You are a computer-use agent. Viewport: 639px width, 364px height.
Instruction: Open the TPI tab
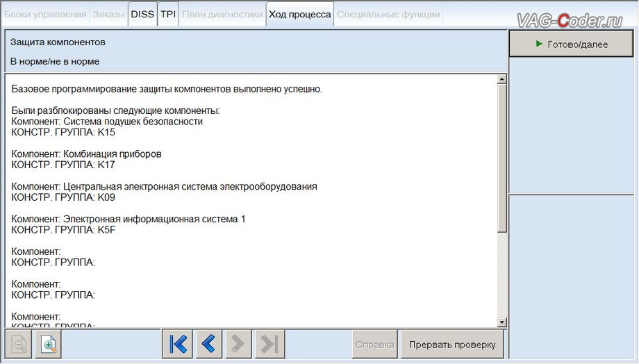pyautogui.click(x=168, y=15)
